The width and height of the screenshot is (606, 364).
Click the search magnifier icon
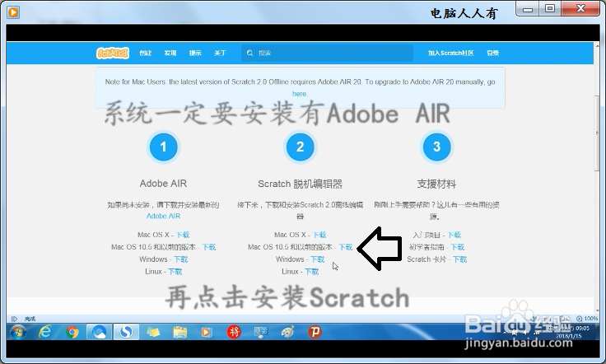(249, 53)
